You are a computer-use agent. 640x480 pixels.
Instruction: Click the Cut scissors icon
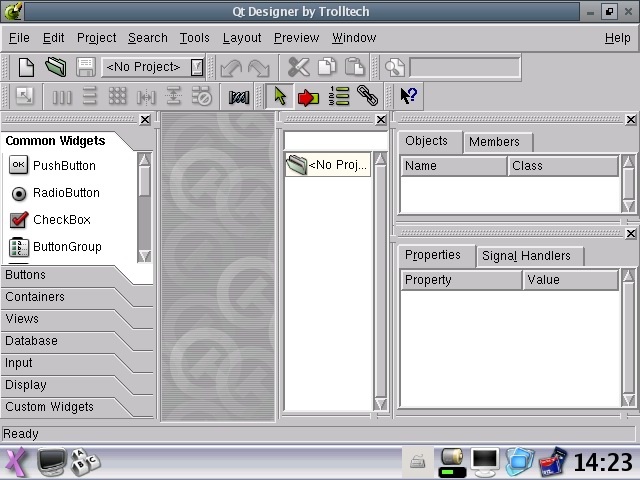click(x=298, y=67)
